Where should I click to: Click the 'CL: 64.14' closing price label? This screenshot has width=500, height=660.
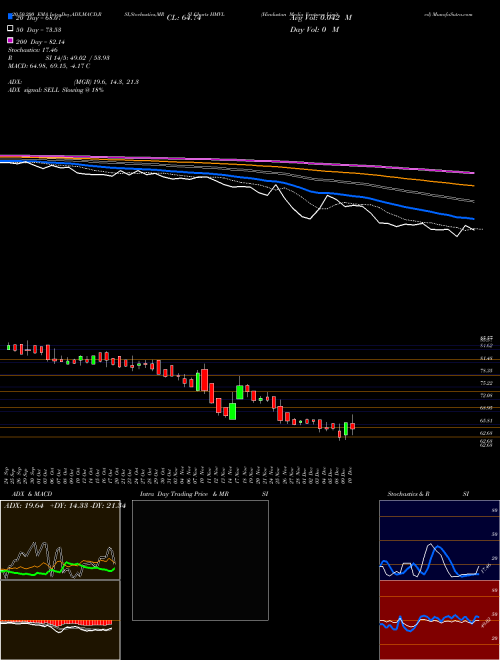coord(184,18)
